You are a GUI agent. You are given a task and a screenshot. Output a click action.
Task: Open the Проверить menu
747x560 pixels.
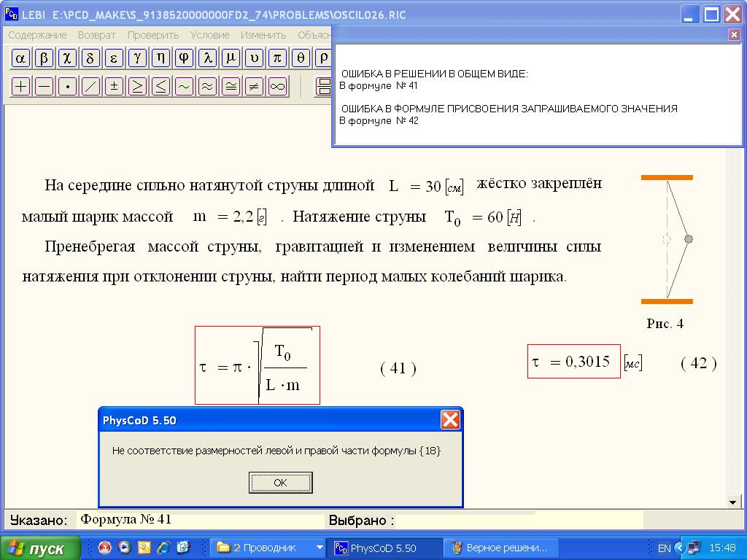pyautogui.click(x=153, y=35)
